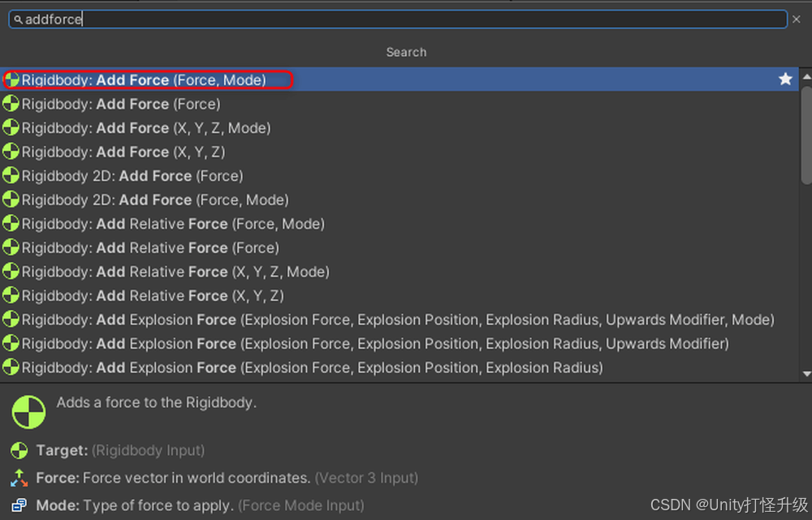Click icon of Rigidbody 2D: Add Force (Force)

coord(11,175)
